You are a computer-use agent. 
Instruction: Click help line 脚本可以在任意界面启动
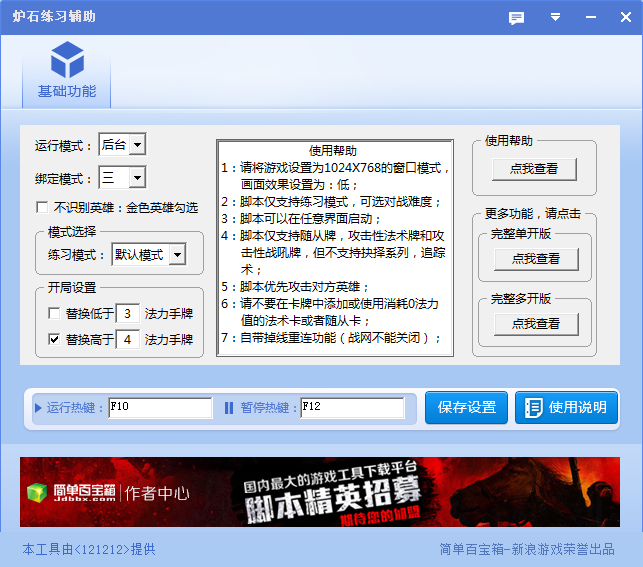pyautogui.click(x=301, y=219)
